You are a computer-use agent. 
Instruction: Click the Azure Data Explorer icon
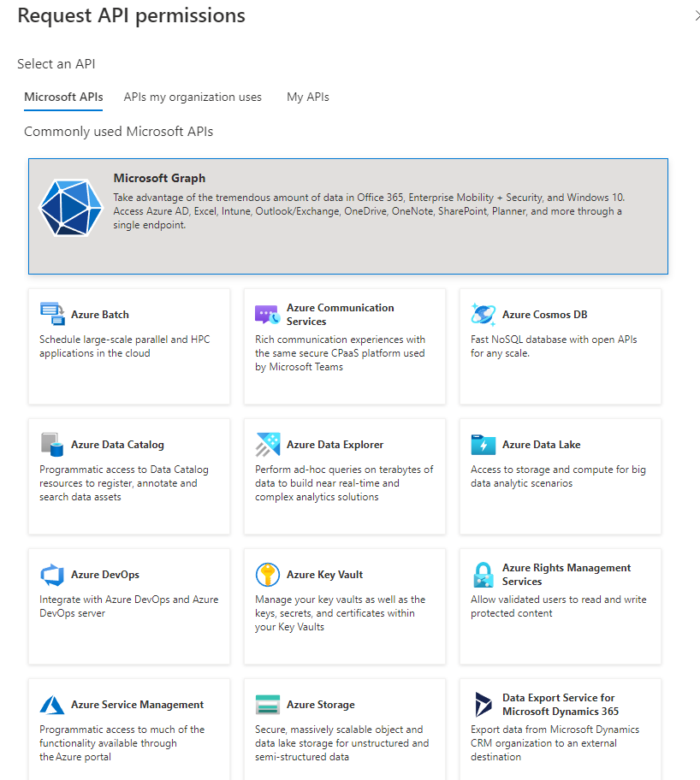[268, 444]
